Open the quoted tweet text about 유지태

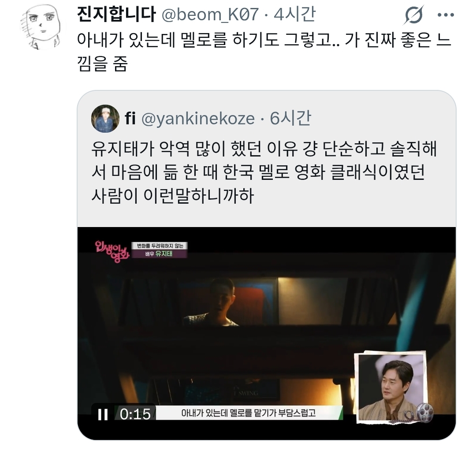click(x=264, y=172)
